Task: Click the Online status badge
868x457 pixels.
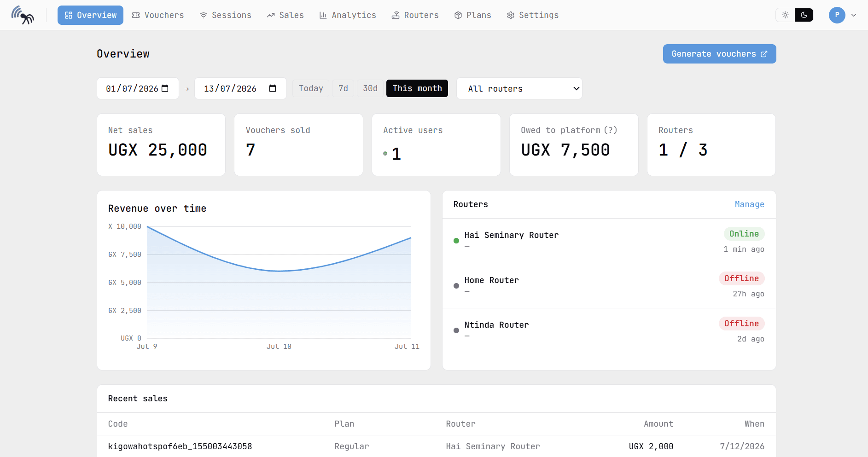Action: [744, 234]
